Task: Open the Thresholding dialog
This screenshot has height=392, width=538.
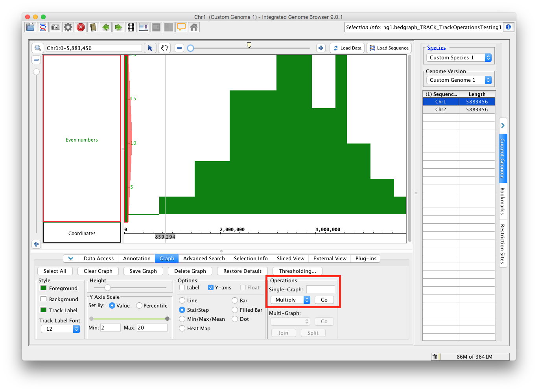Action: click(297, 271)
